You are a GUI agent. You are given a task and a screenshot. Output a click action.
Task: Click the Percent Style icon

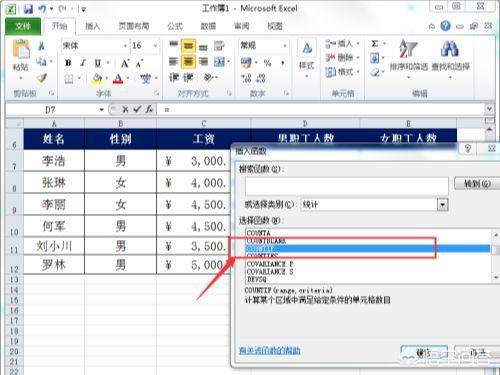(267, 63)
